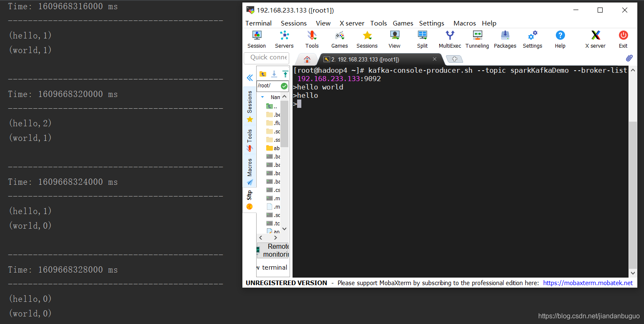Open the Servers toolbar icon
This screenshot has height=324, width=644.
tap(284, 39)
